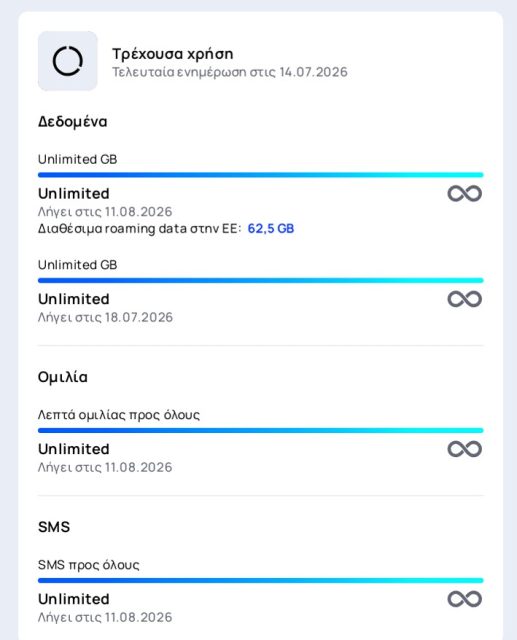Image resolution: width=517 pixels, height=640 pixels.
Task: Tap the current usage circular icon
Action: click(68, 61)
